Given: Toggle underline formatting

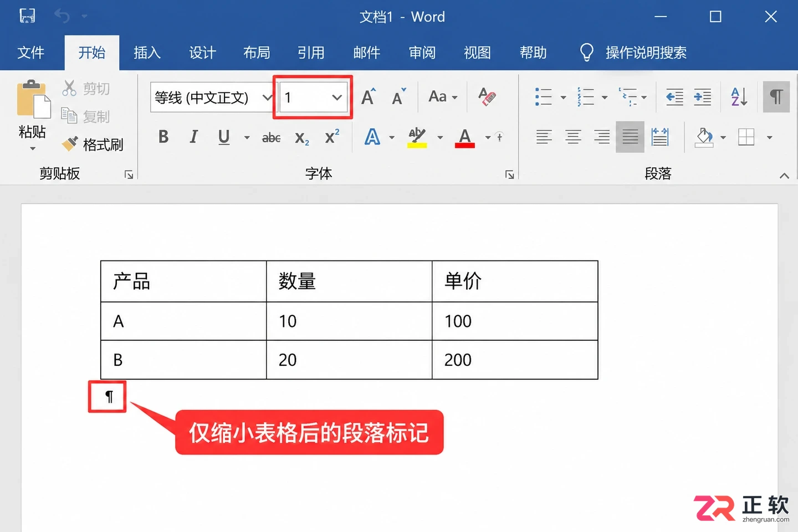Looking at the screenshot, I should coord(224,137).
